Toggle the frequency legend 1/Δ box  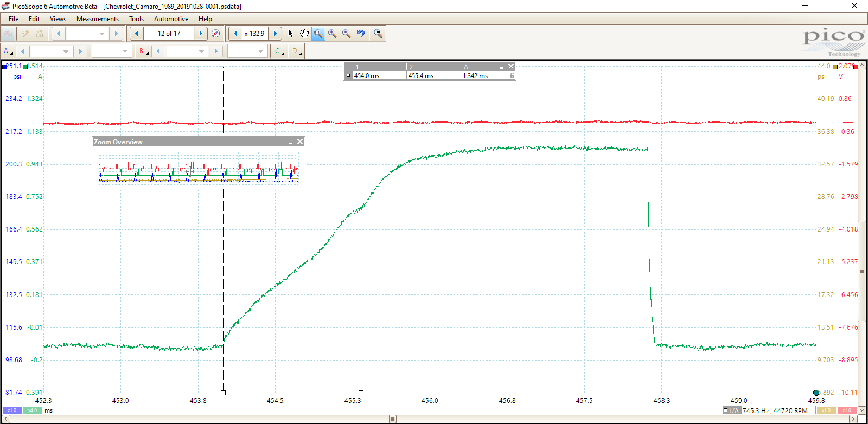click(x=731, y=410)
